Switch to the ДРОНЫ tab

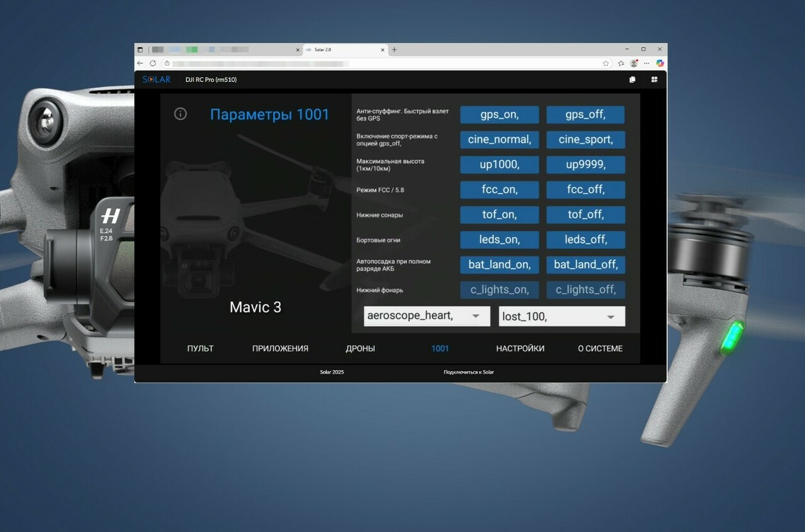360,349
